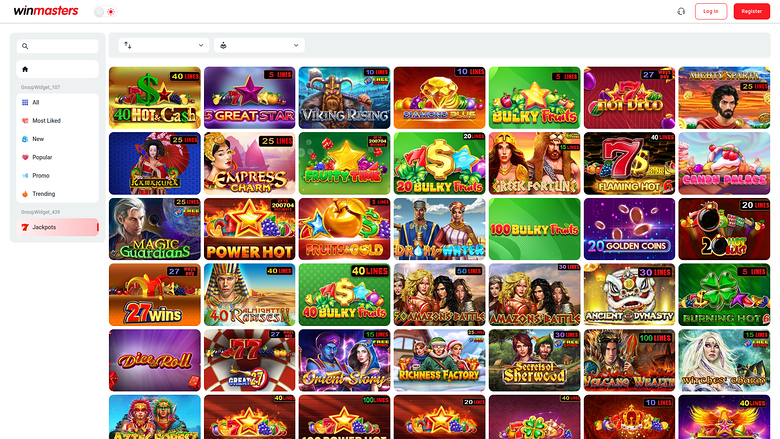The height and width of the screenshot is (439, 780).
Task: Launch Secrets of Sherwood slot
Action: pyautogui.click(x=534, y=360)
